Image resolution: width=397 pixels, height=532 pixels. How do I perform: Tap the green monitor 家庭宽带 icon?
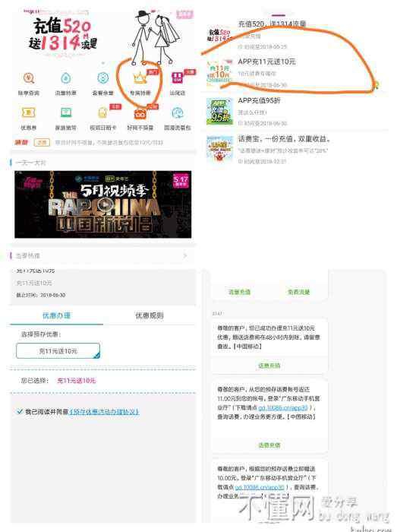pyautogui.click(x=66, y=112)
